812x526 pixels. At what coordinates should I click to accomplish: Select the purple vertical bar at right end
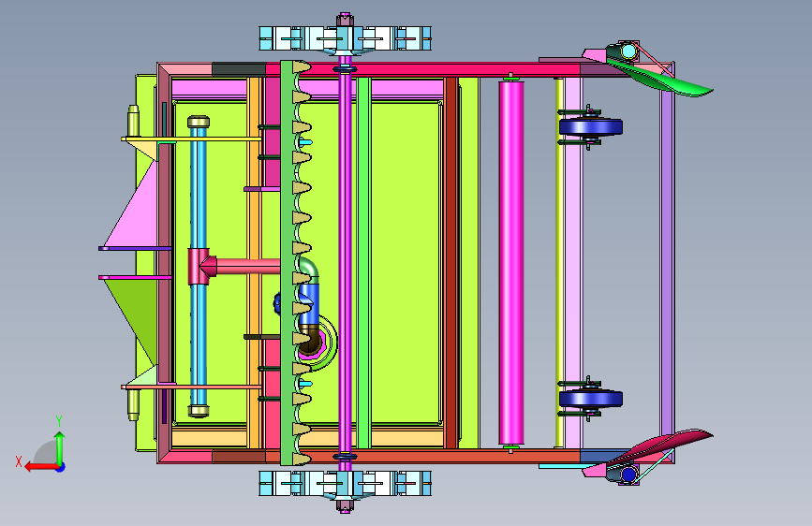click(x=667, y=263)
